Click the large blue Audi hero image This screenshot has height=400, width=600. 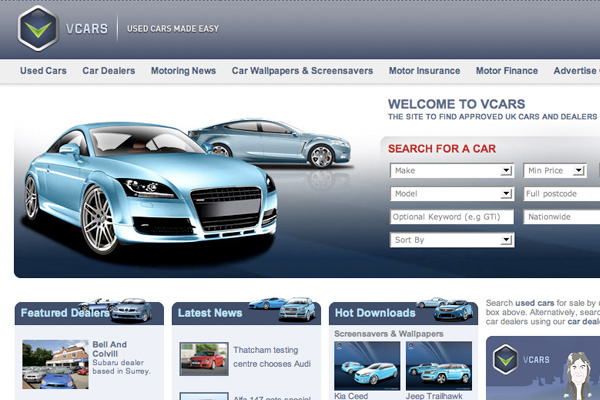click(150, 188)
